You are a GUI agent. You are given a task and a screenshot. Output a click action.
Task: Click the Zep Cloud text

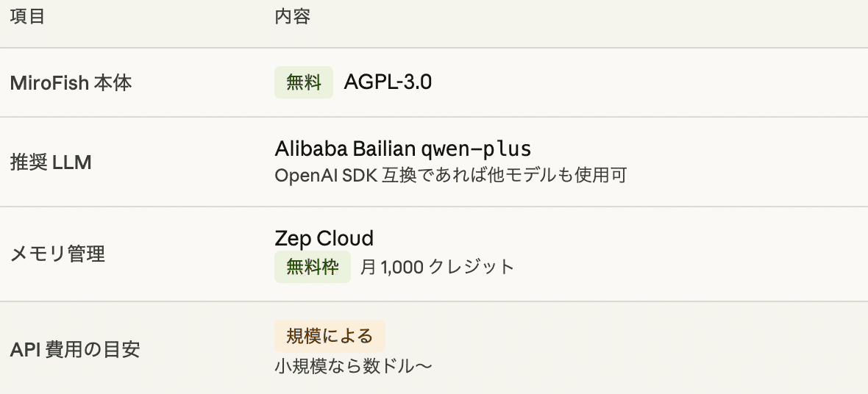click(324, 238)
